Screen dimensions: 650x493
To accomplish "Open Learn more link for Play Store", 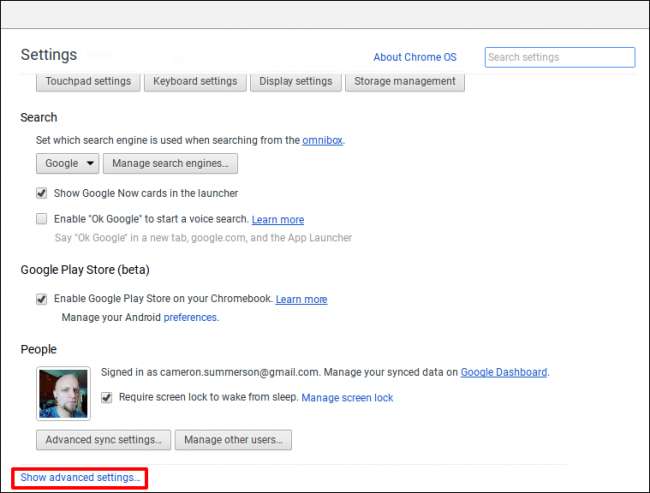I will (x=301, y=299).
